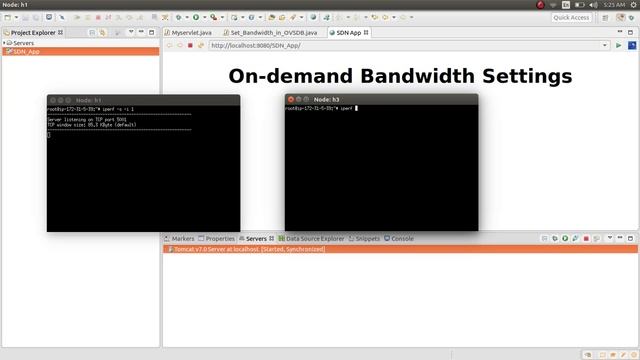
Task: Select Tomcat v7.0 Server at localhost row
Action: tap(400, 249)
